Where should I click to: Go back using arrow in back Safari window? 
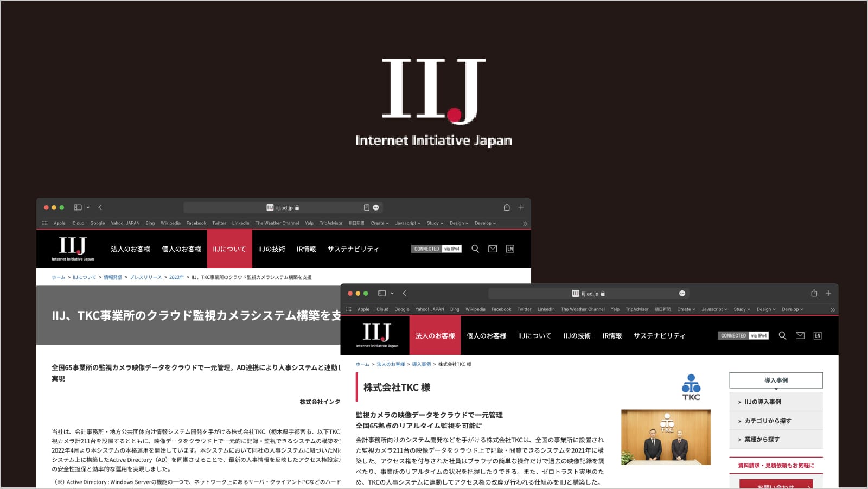click(100, 207)
